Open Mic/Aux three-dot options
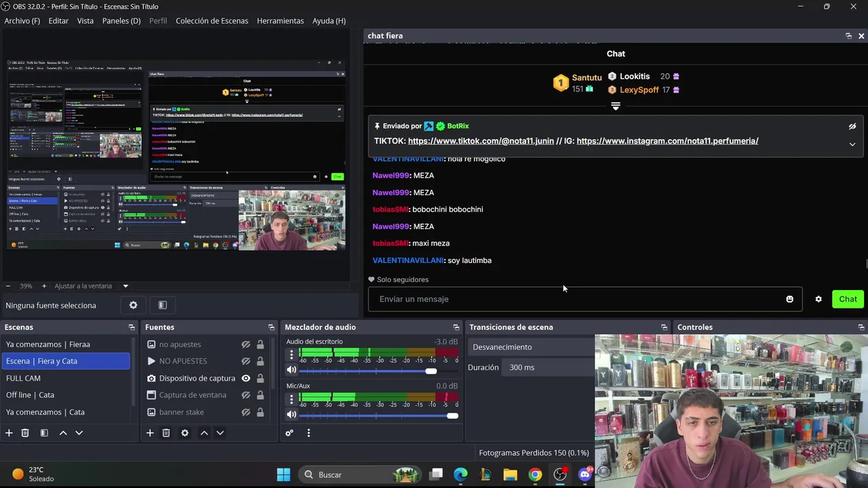 (292, 399)
